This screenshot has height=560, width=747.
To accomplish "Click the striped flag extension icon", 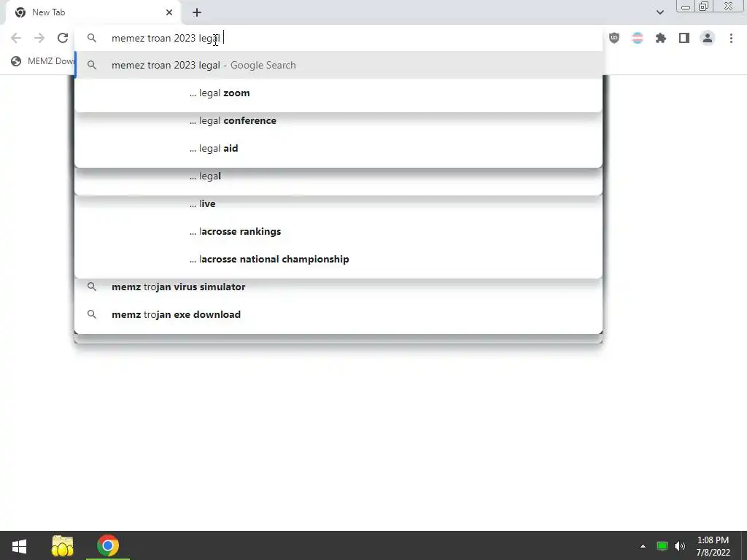I will [638, 38].
